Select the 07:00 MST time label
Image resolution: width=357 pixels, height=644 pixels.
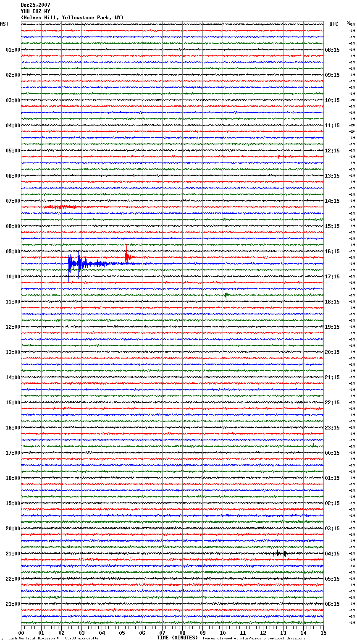pyautogui.click(x=13, y=201)
